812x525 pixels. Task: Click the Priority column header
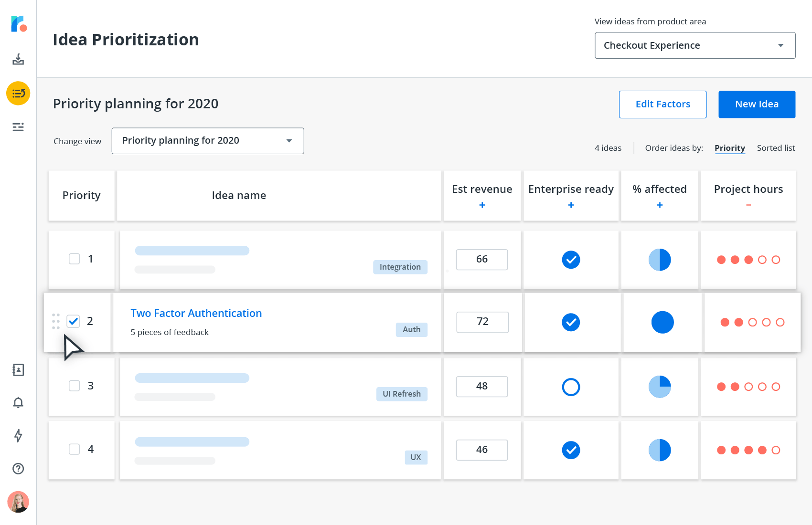click(x=82, y=195)
